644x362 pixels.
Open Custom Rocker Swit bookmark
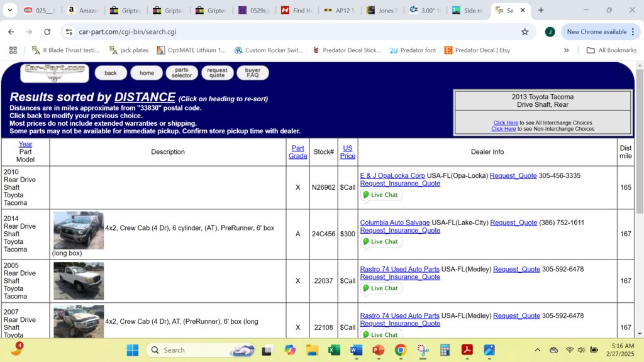point(269,50)
